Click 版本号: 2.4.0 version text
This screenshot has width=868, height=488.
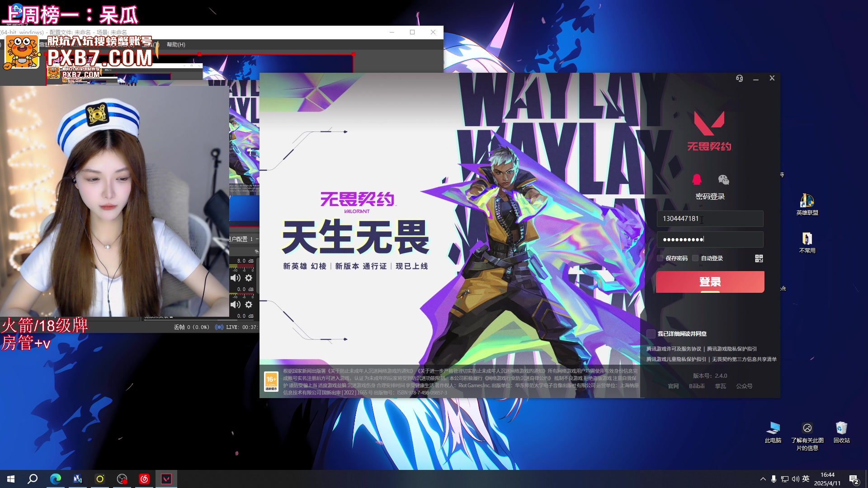(x=710, y=376)
